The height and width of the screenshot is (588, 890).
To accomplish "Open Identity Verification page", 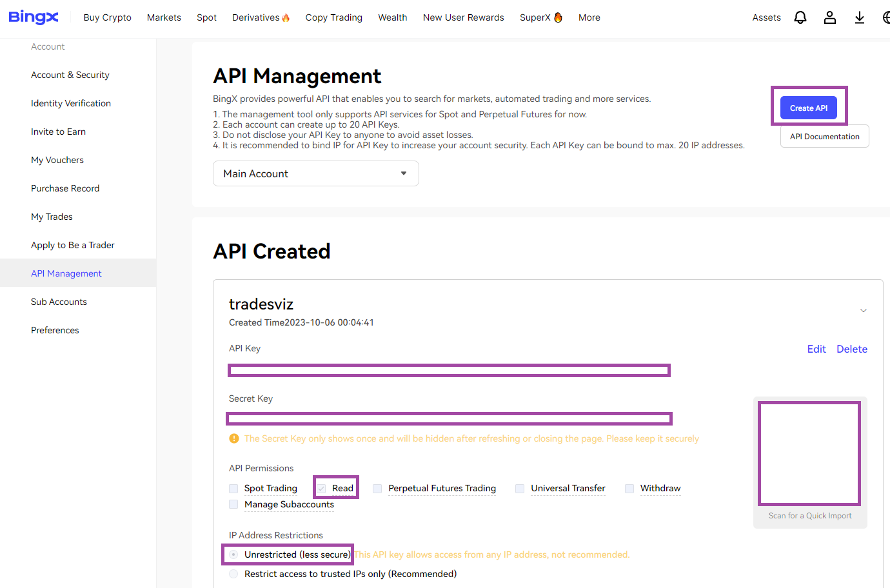I will tap(71, 103).
